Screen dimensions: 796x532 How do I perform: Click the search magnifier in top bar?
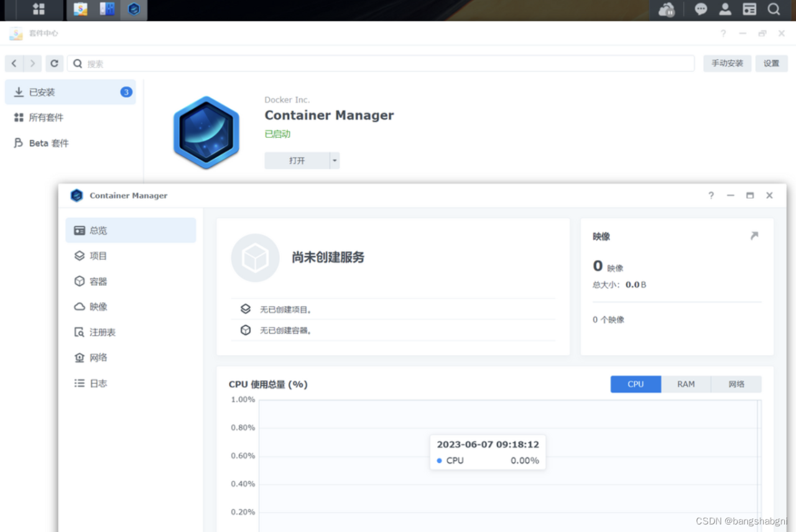pyautogui.click(x=774, y=9)
